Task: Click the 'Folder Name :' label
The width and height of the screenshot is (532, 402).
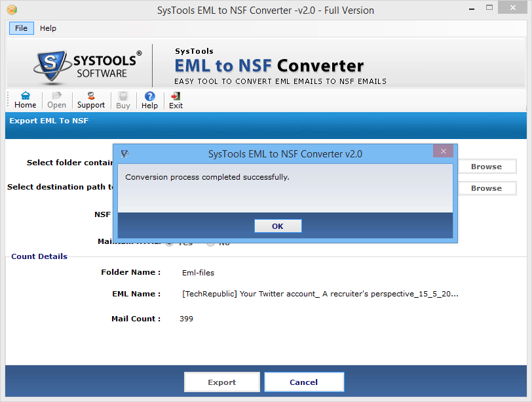Action: pos(130,272)
